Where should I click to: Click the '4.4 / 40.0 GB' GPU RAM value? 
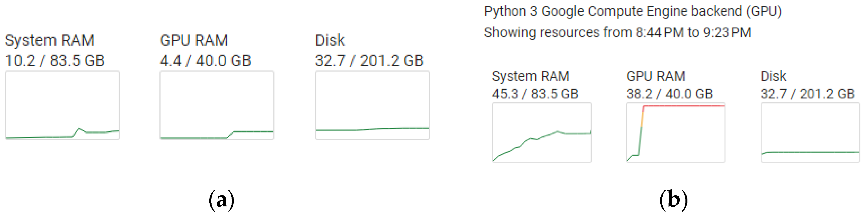[x=206, y=61]
